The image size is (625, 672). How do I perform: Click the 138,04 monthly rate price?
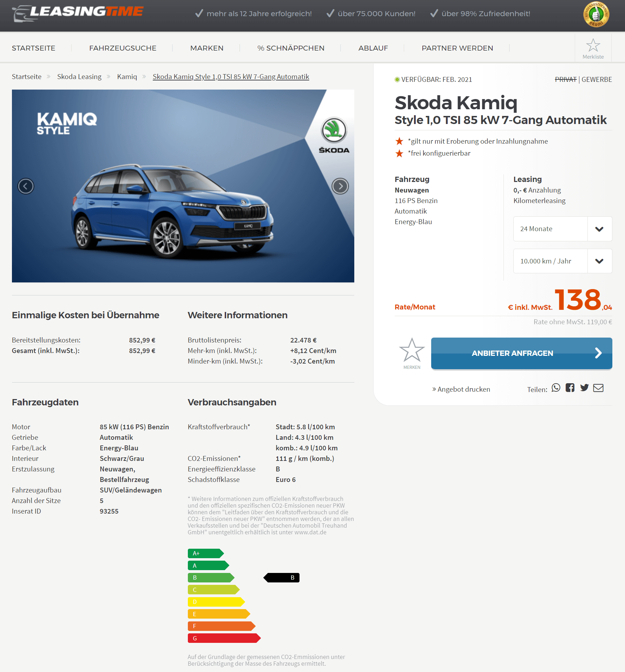coord(583,300)
